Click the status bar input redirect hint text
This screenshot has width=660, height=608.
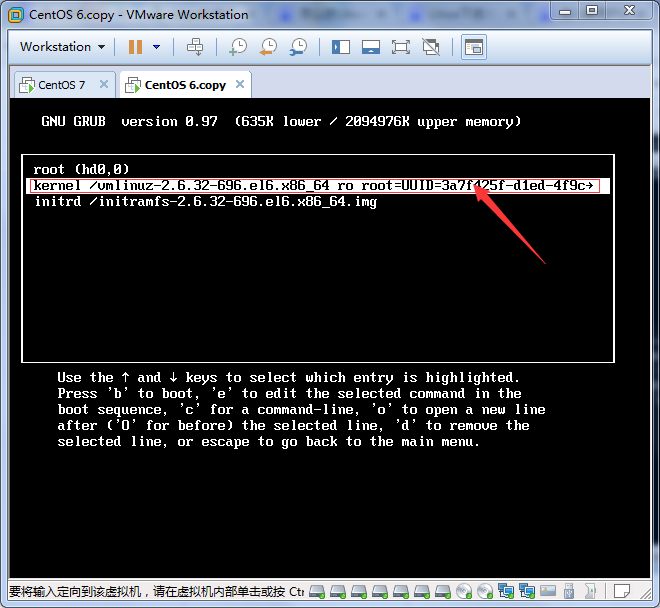[156, 592]
